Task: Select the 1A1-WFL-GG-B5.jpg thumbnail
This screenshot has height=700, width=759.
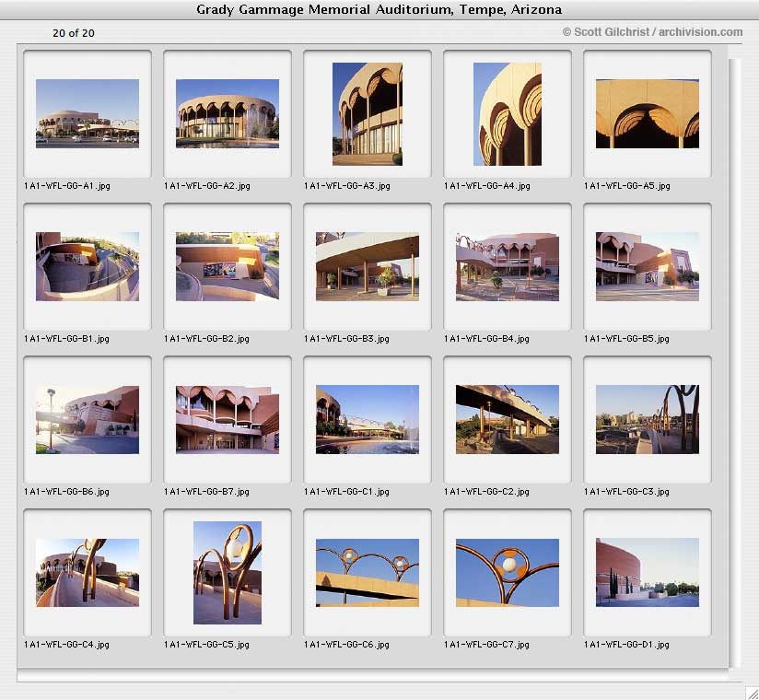Action: pyautogui.click(x=648, y=266)
